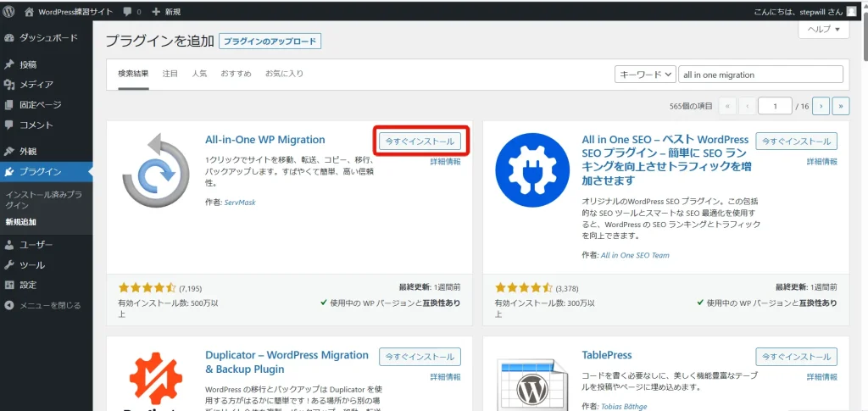Click the TablePress title link

click(607, 354)
